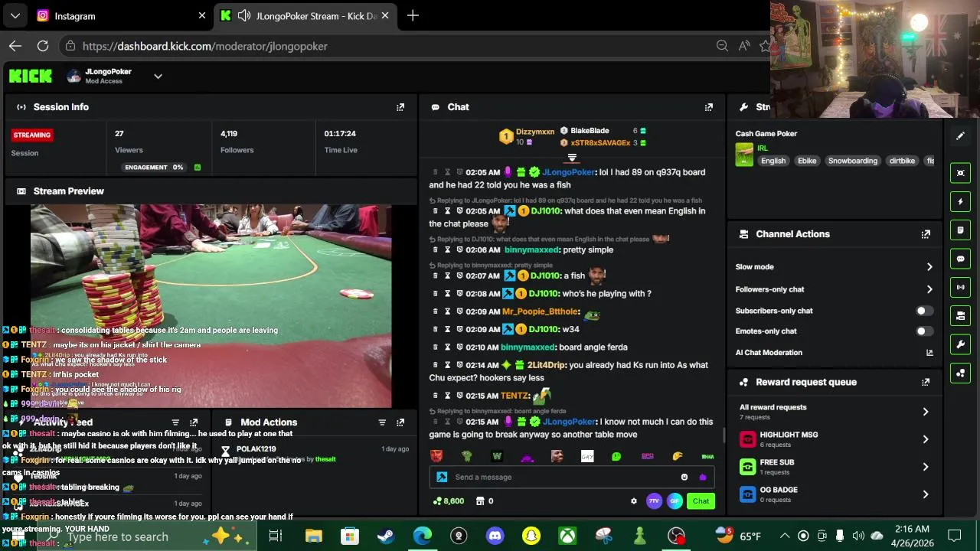Open the GIF picker button
This screenshot has width=980, height=551.
pyautogui.click(x=675, y=501)
